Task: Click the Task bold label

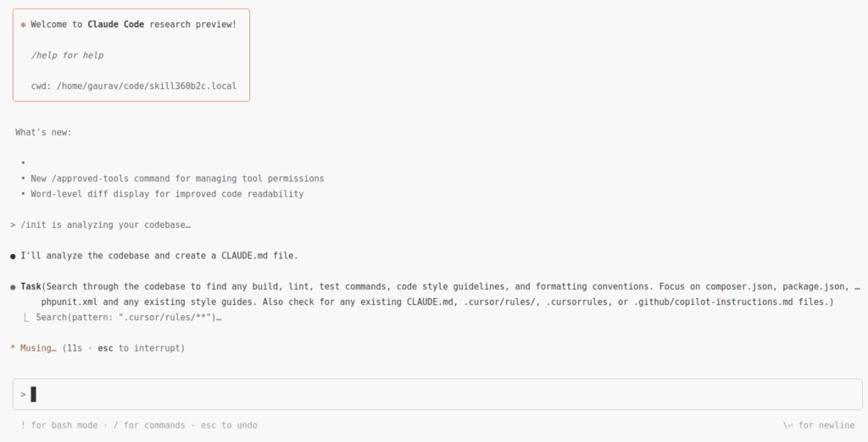Action: pyautogui.click(x=31, y=286)
